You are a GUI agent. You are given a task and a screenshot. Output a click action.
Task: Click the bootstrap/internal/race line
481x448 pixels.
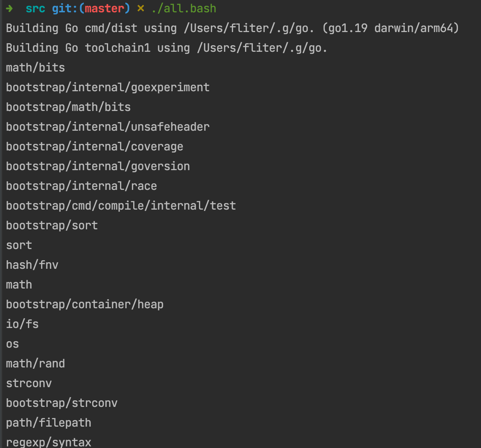click(x=81, y=186)
